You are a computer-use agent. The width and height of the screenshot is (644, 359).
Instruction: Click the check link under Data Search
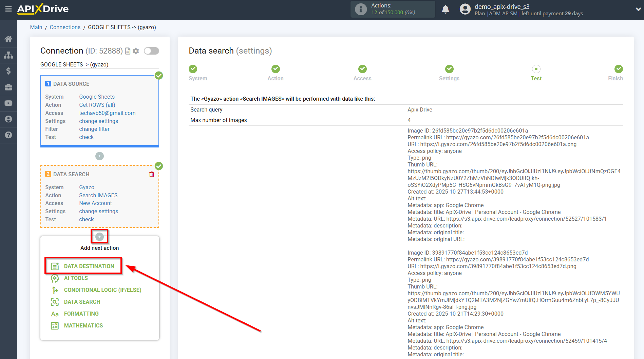pos(86,219)
